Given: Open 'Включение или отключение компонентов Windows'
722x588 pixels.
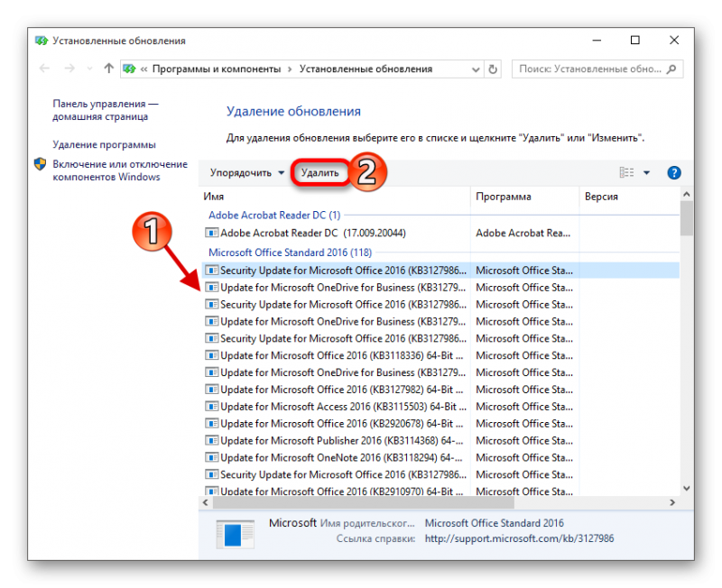Looking at the screenshot, I should pos(120,170).
